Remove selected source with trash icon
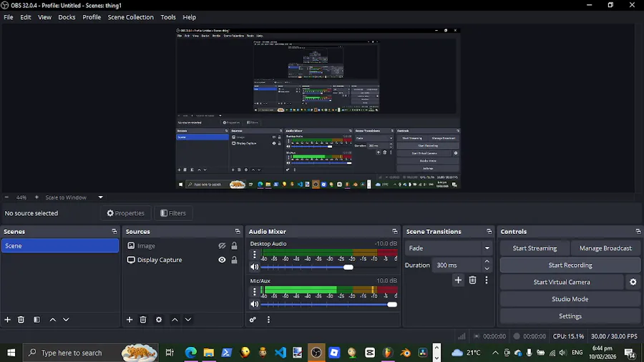The width and height of the screenshot is (644, 362). click(x=143, y=319)
